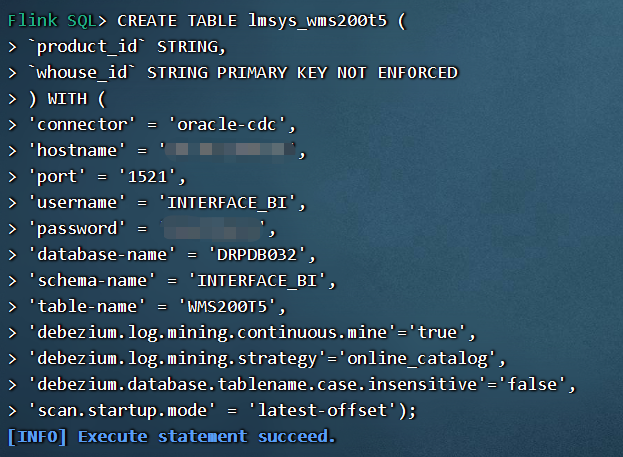Image resolution: width=623 pixels, height=457 pixels.
Task: Click the blurred password value
Action: point(214,229)
